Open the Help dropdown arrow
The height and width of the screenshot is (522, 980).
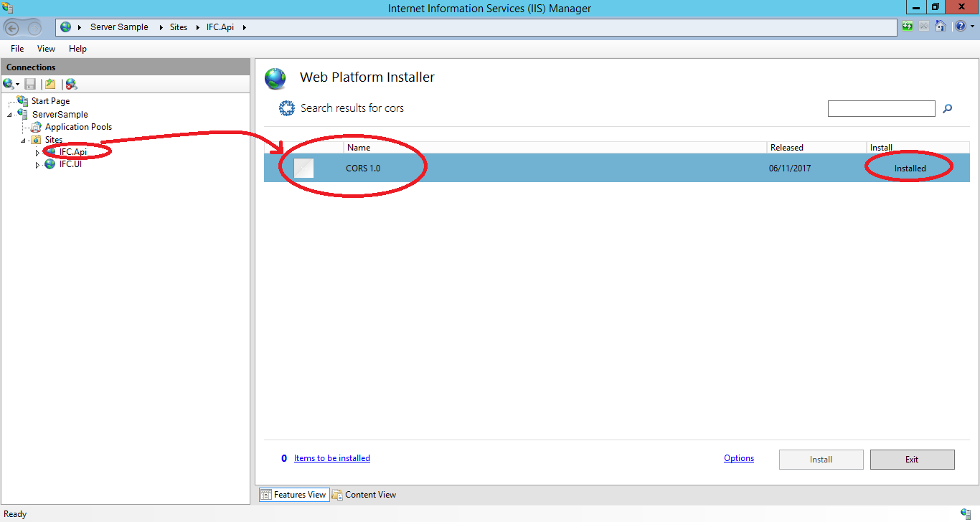click(971, 27)
